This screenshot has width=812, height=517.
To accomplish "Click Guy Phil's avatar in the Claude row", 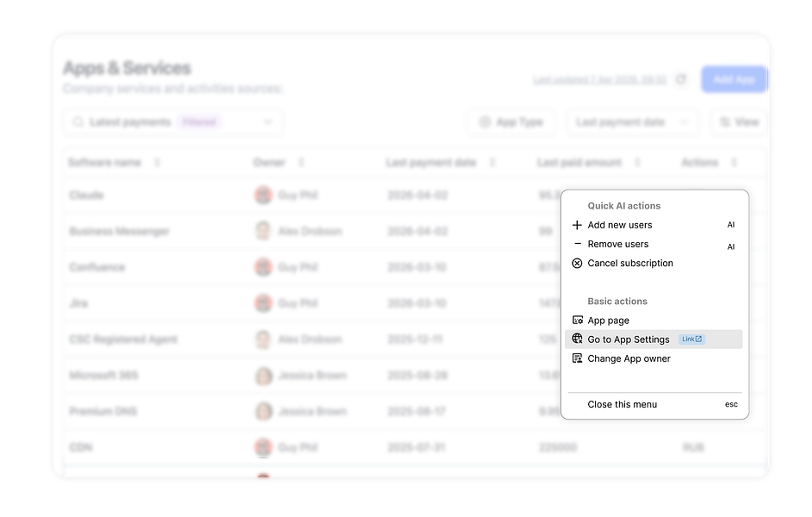I will pos(263,196).
